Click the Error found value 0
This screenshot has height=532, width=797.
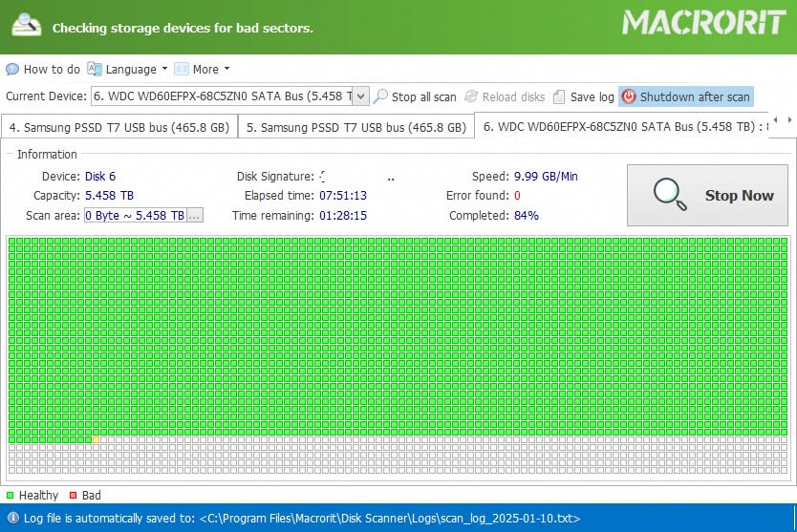point(517,196)
